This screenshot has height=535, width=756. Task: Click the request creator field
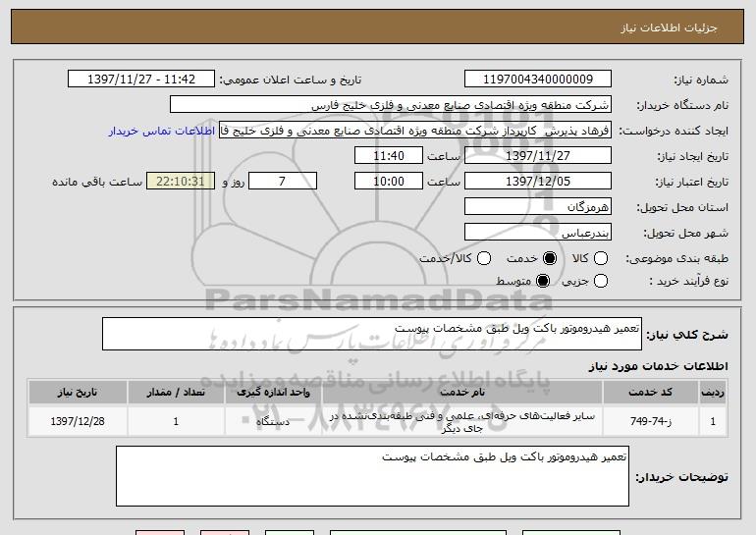coord(415,131)
